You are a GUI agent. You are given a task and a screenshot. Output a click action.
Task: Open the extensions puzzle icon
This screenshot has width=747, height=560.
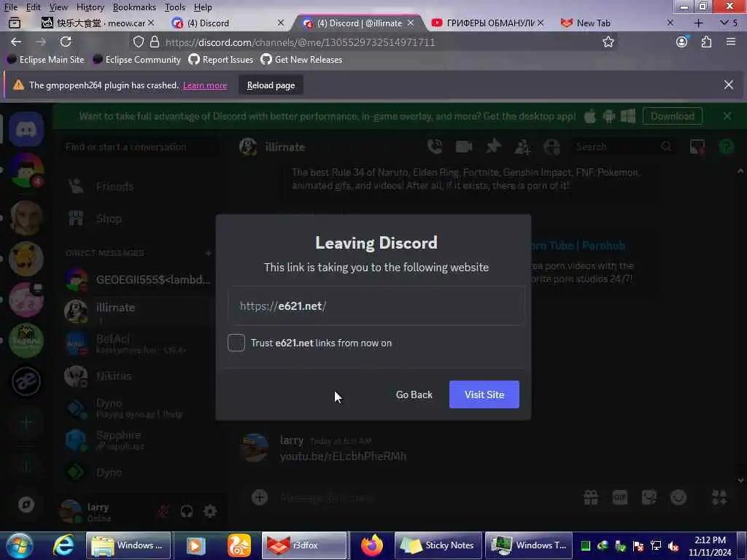pos(706,42)
